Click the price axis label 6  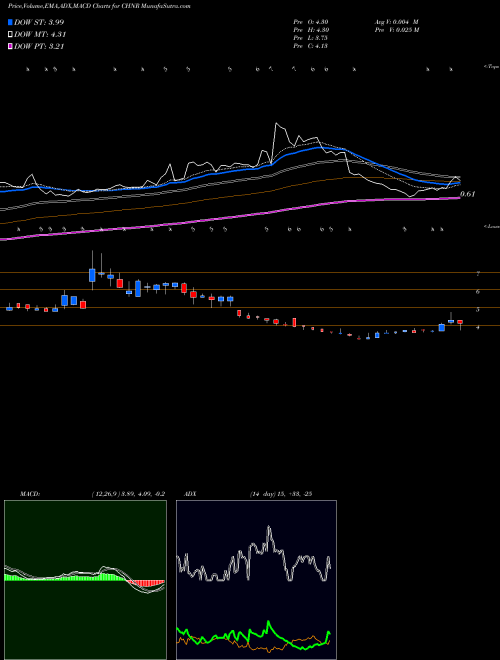click(x=478, y=292)
